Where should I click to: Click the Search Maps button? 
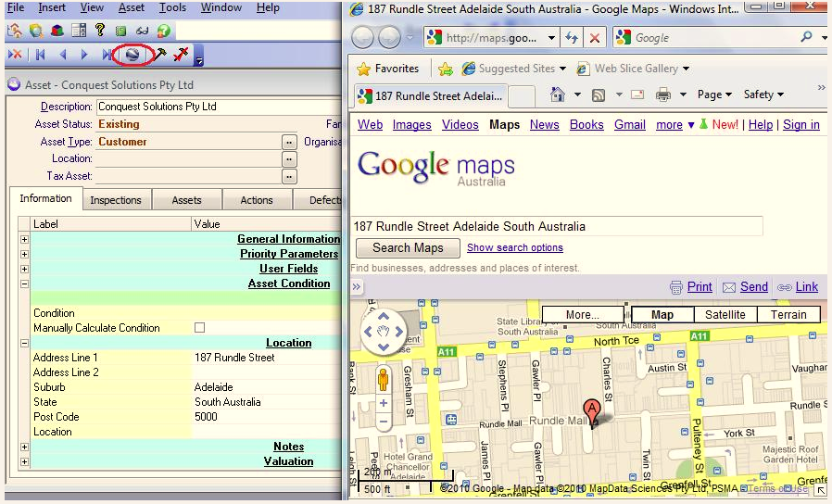click(408, 247)
